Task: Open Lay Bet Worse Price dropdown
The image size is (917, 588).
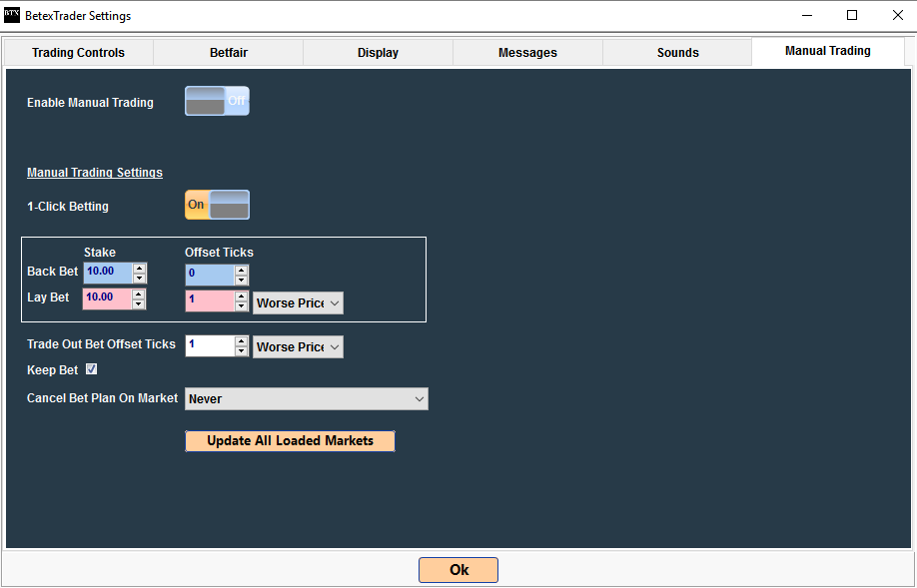Action: click(x=298, y=302)
